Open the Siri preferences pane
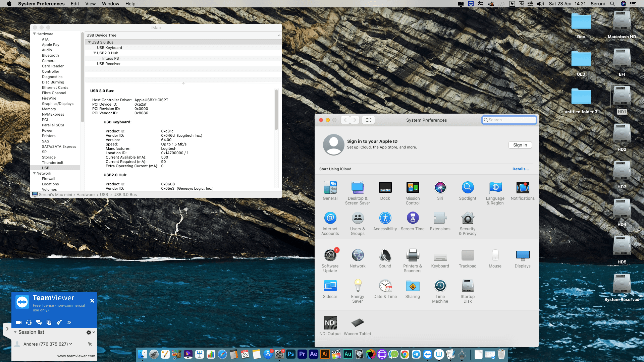This screenshot has height=362, width=644. tap(440, 191)
